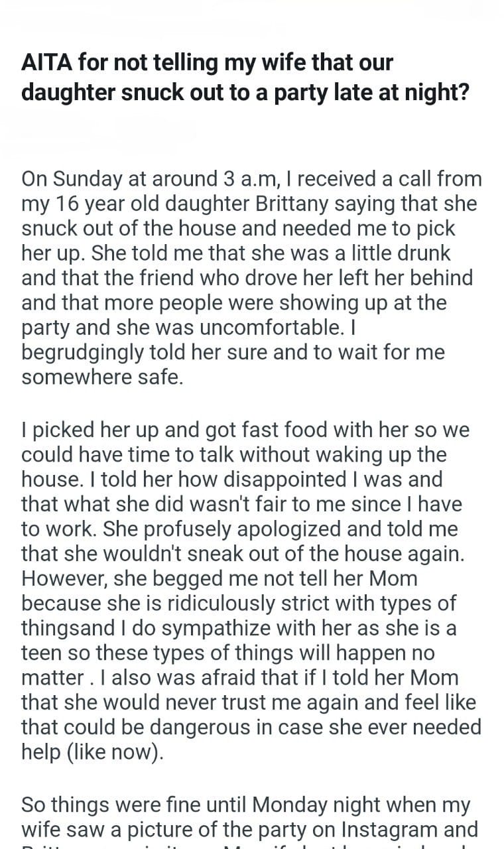
Task: Click the first paragraph starting 'On Sunday'
Action: point(251,279)
